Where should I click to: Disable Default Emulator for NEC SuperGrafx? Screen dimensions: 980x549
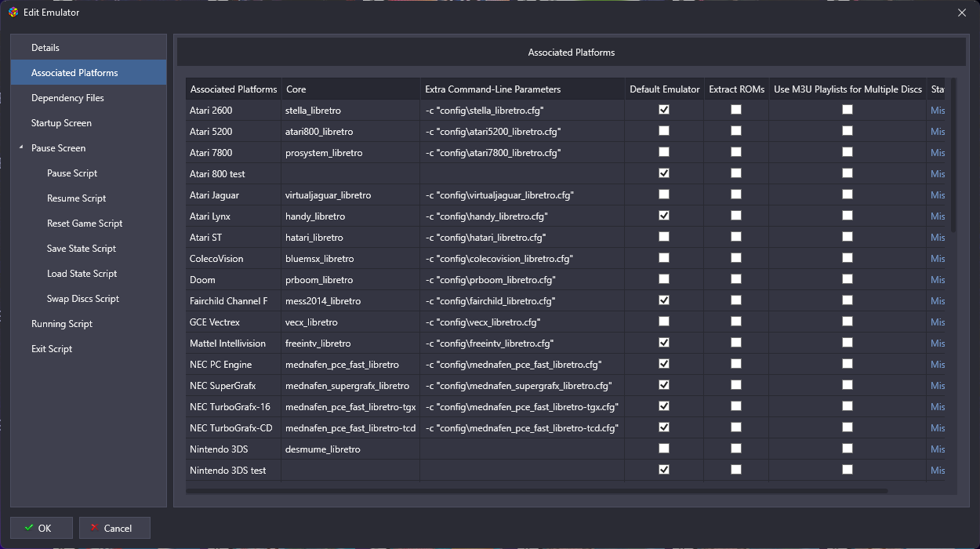tap(664, 385)
